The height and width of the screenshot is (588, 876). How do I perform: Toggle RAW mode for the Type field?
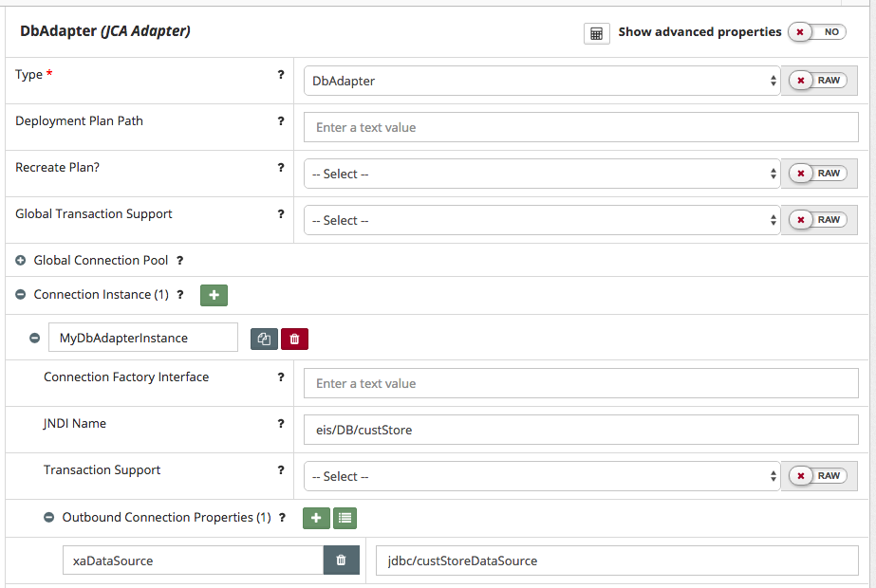click(818, 81)
